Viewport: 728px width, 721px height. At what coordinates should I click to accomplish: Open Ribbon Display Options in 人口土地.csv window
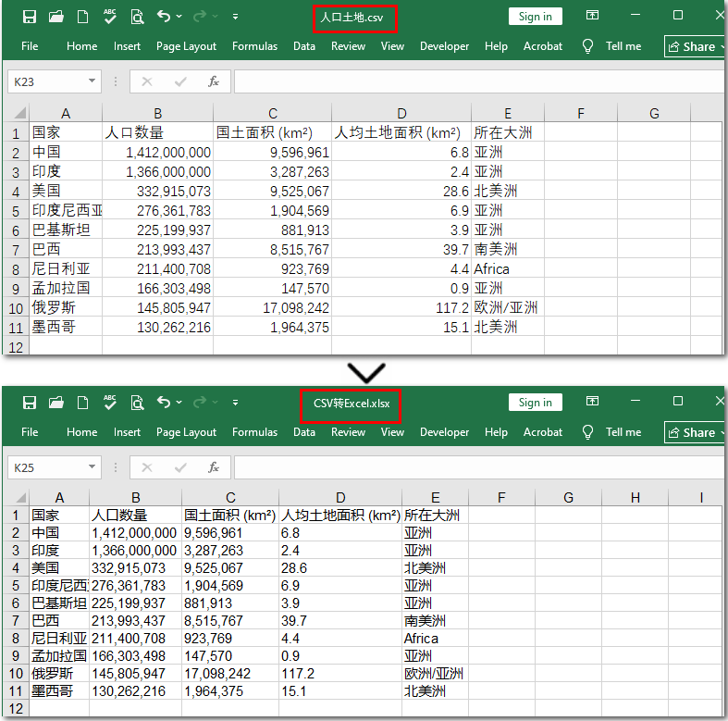tap(592, 16)
